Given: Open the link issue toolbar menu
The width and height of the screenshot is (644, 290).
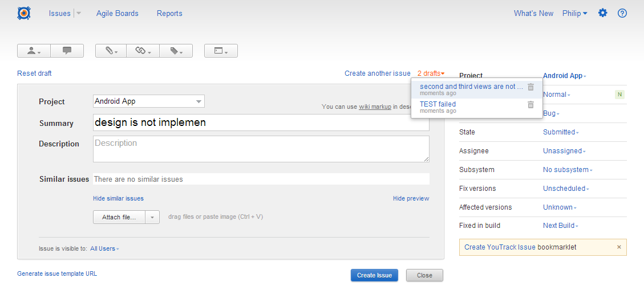Looking at the screenshot, I should (143, 51).
